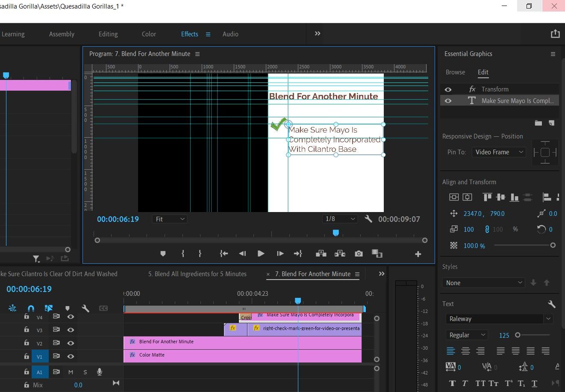Image resolution: width=565 pixels, height=392 pixels.
Task: Click Go to In point
Action: pos(224,253)
